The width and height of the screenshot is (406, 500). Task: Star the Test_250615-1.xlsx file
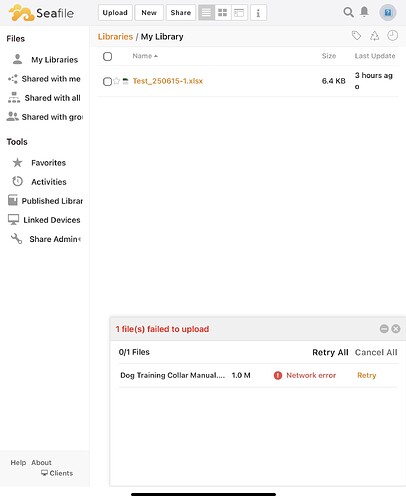coord(116,81)
